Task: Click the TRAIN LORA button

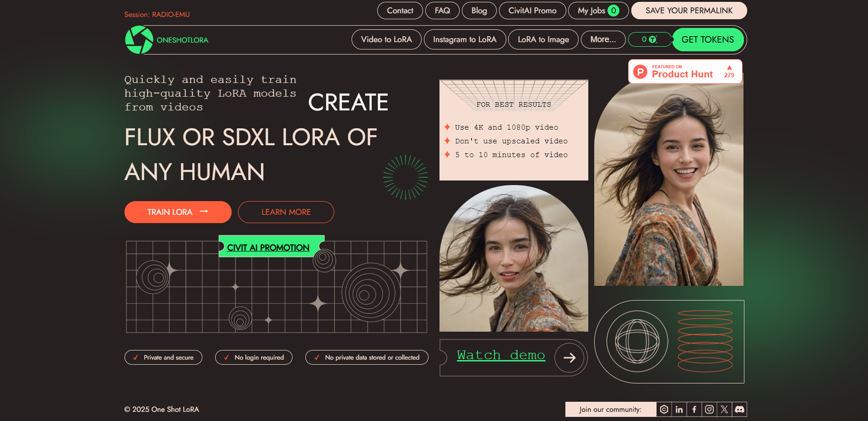Action: (x=178, y=212)
